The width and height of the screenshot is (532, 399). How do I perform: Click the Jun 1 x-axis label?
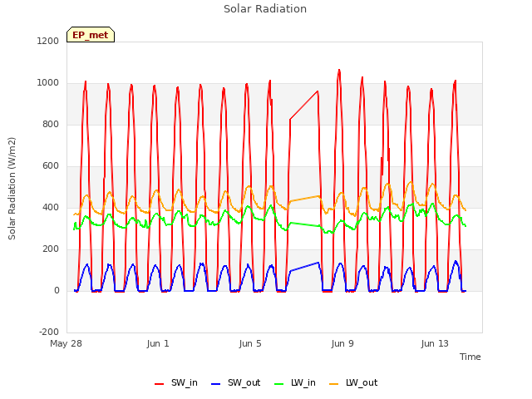tap(158, 343)
